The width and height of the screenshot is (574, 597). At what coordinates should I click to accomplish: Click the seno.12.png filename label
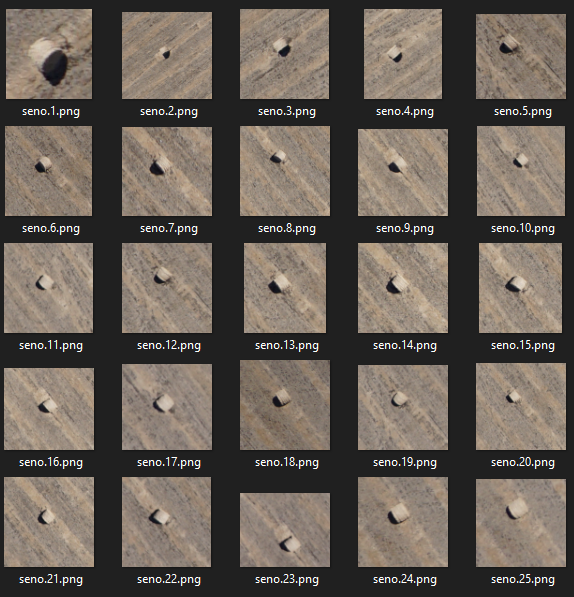(169, 345)
